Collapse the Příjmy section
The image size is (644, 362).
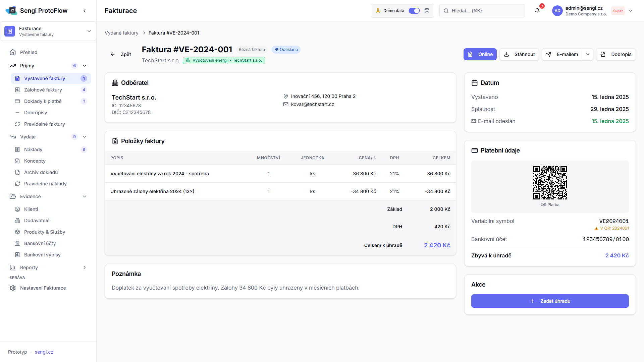pyautogui.click(x=85, y=66)
